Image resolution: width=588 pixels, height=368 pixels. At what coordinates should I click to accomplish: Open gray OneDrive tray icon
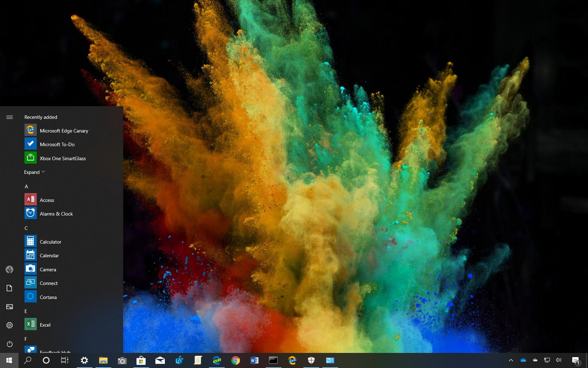[535, 360]
